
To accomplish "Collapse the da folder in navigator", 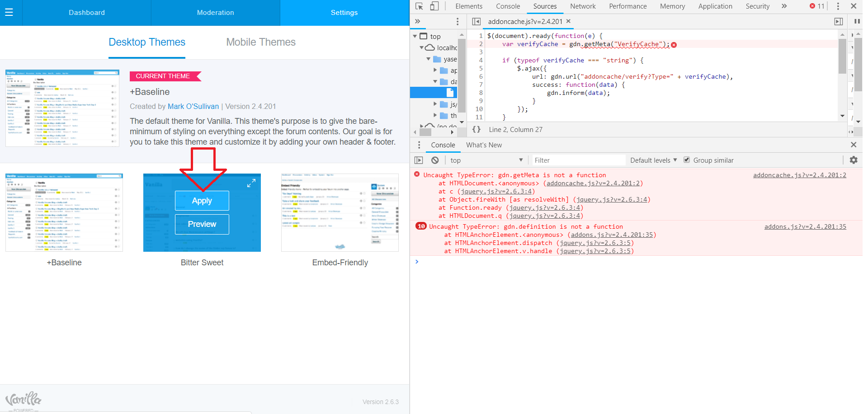I will [x=435, y=81].
